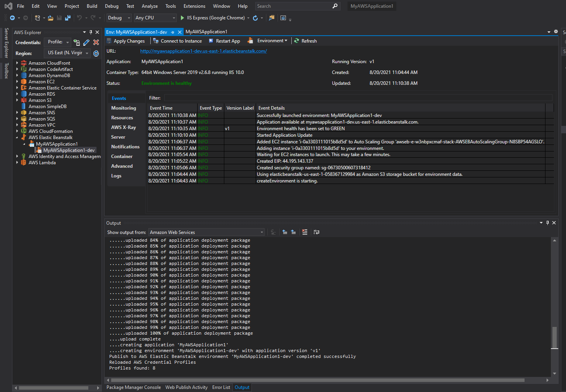
Task: Click the events Filter input field
Action: 358,98
